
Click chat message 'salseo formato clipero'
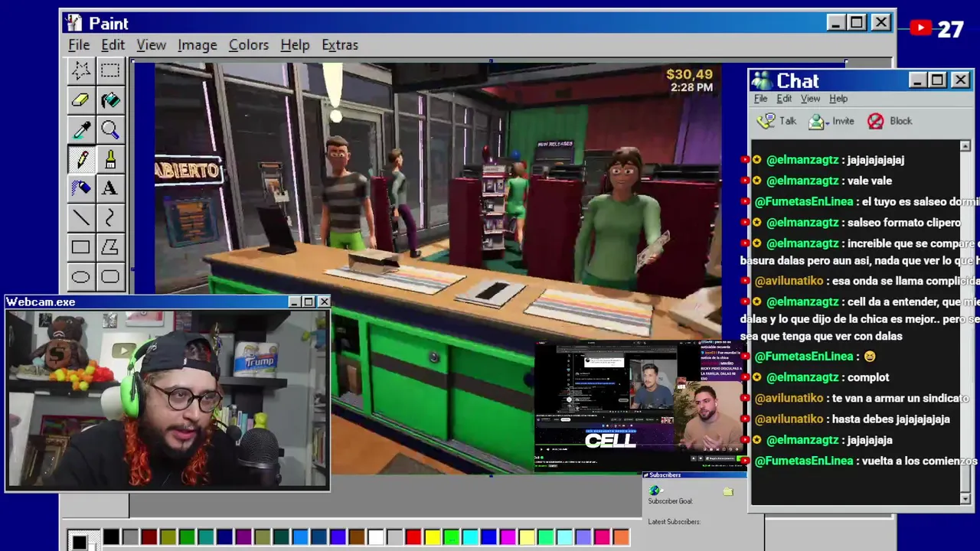pyautogui.click(x=903, y=222)
